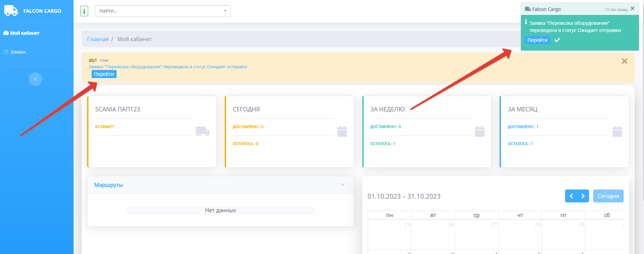Click the calendar icon in За месяц card
Image resolution: width=644 pixels, height=254 pixels.
tap(617, 131)
